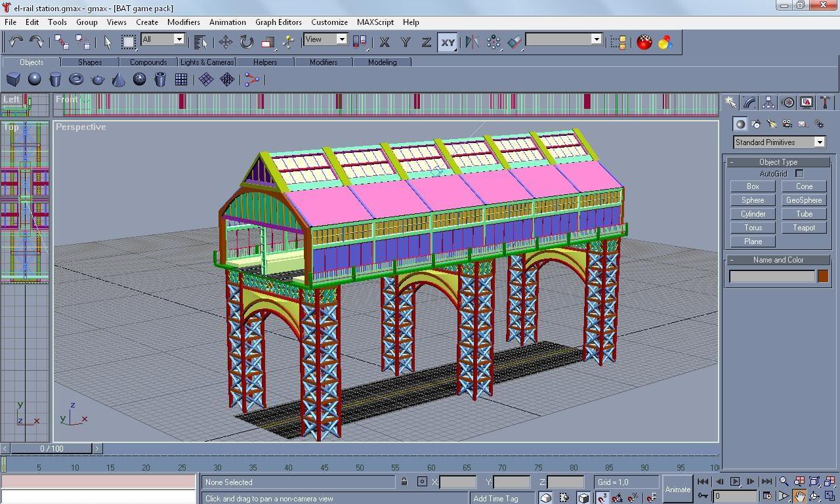Click the Redo arrow in the main toolbar
This screenshot has height=504, width=840.
(37, 42)
